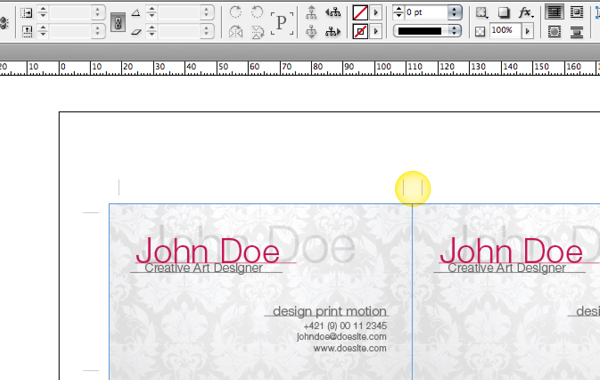This screenshot has width=600, height=380.
Task: Flip the selection horizontally
Action: point(235,32)
